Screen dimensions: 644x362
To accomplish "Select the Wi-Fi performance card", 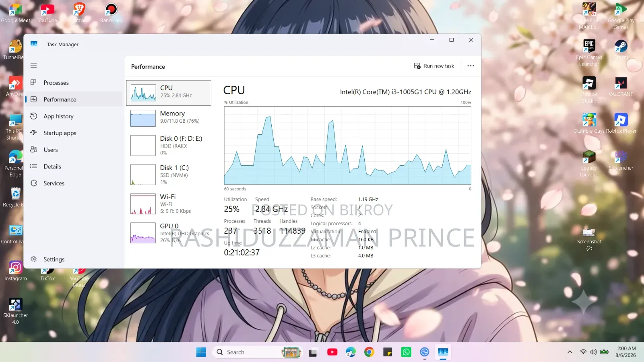I will pos(169,204).
